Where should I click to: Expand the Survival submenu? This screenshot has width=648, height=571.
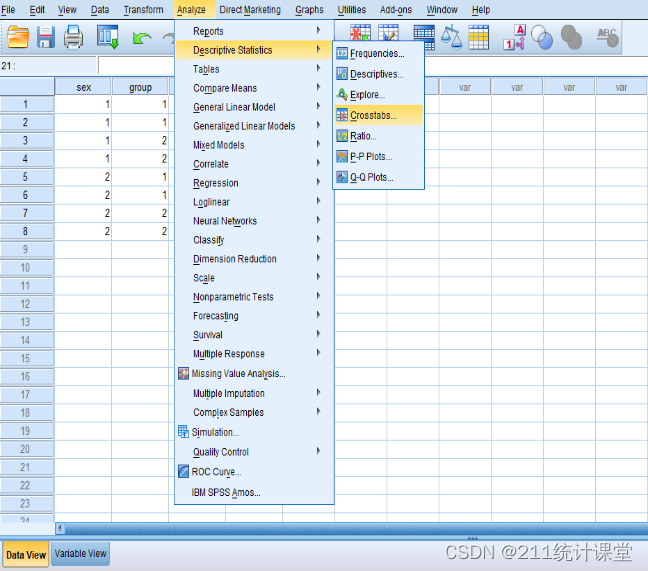tap(254, 335)
